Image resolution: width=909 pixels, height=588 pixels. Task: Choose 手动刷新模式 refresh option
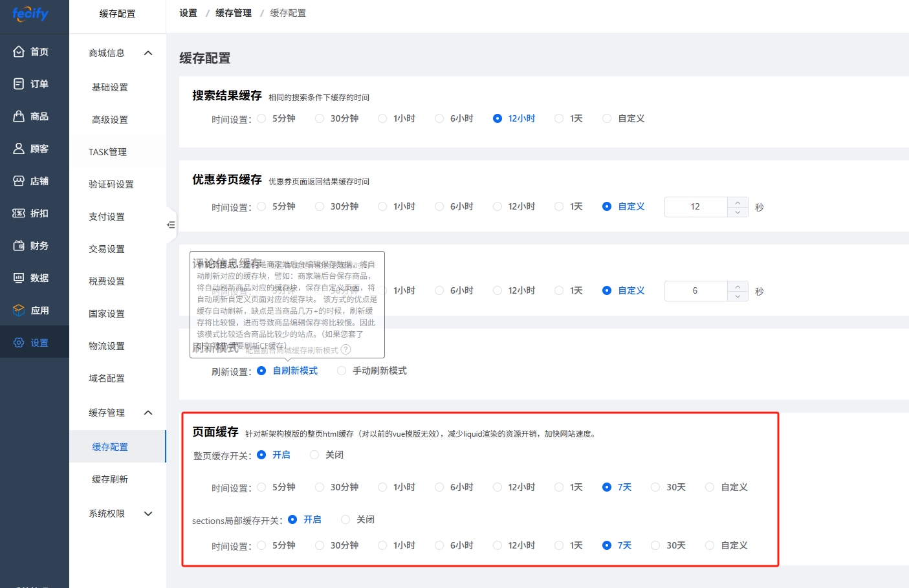pyautogui.click(x=342, y=371)
